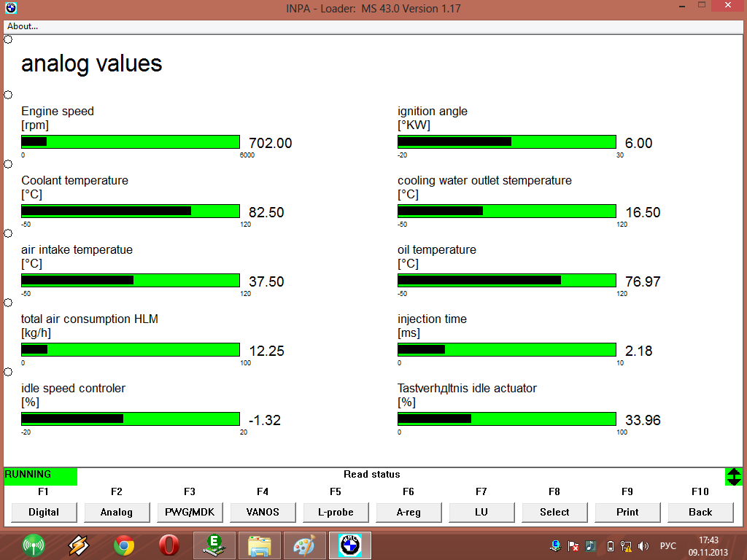
Task: Open Winamp from the taskbar
Action: [x=79, y=545]
